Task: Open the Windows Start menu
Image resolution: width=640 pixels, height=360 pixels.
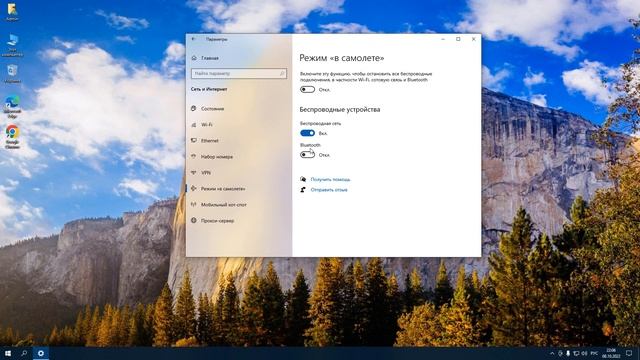Action: tap(8, 353)
